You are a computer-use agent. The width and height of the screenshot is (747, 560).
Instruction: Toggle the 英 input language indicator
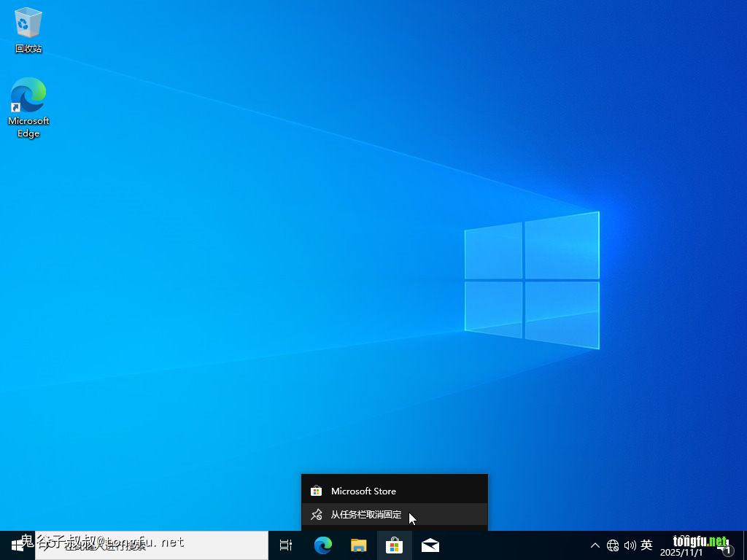tap(646, 545)
